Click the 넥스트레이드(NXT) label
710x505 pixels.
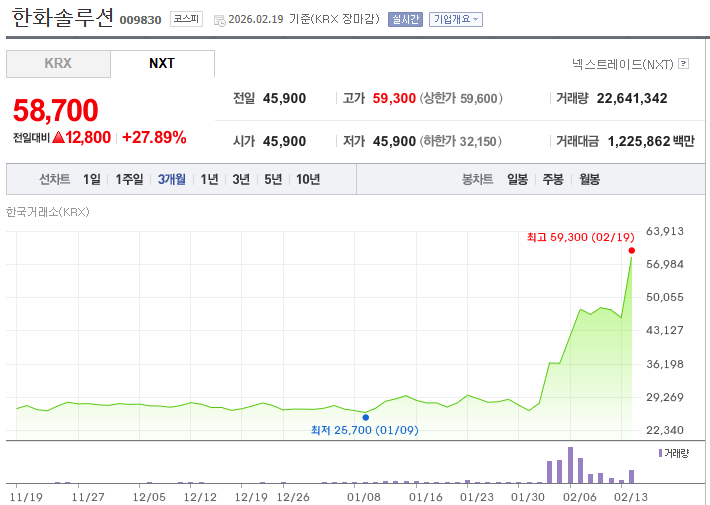tap(623, 64)
